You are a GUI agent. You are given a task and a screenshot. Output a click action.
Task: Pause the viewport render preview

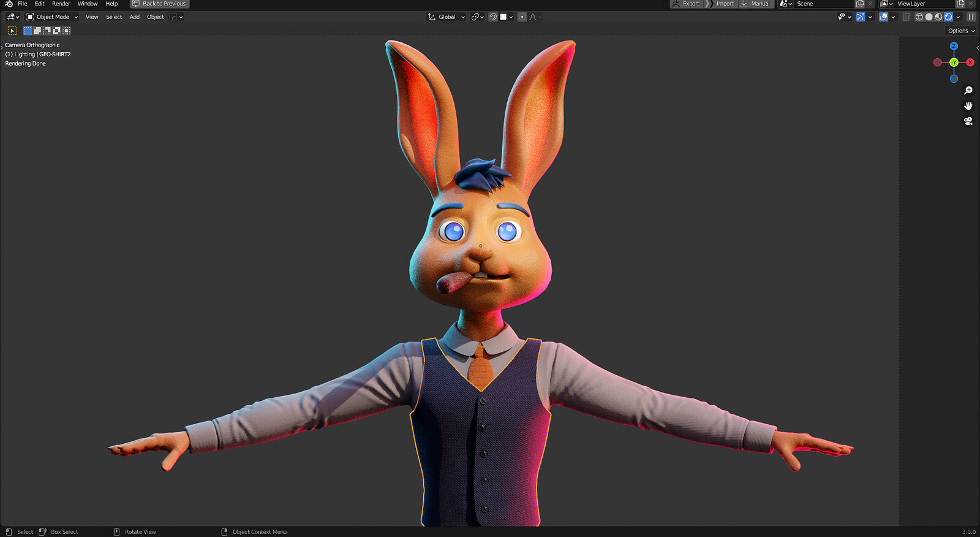[x=971, y=17]
